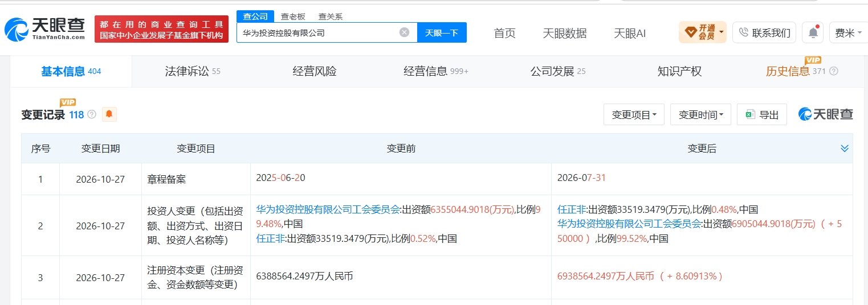Open 华为投资控股有限公司工会委员会 link in 变更前 column
Screen dimensions: 868x305
pyautogui.click(x=328, y=209)
